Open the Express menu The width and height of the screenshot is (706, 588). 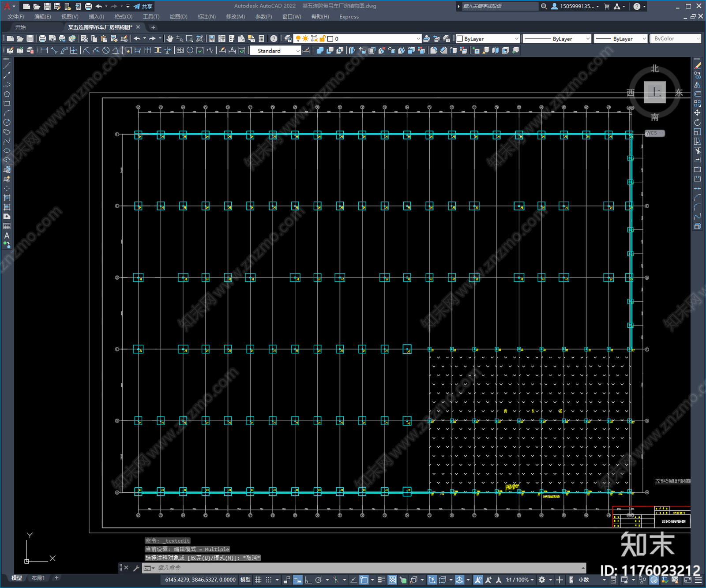(349, 17)
